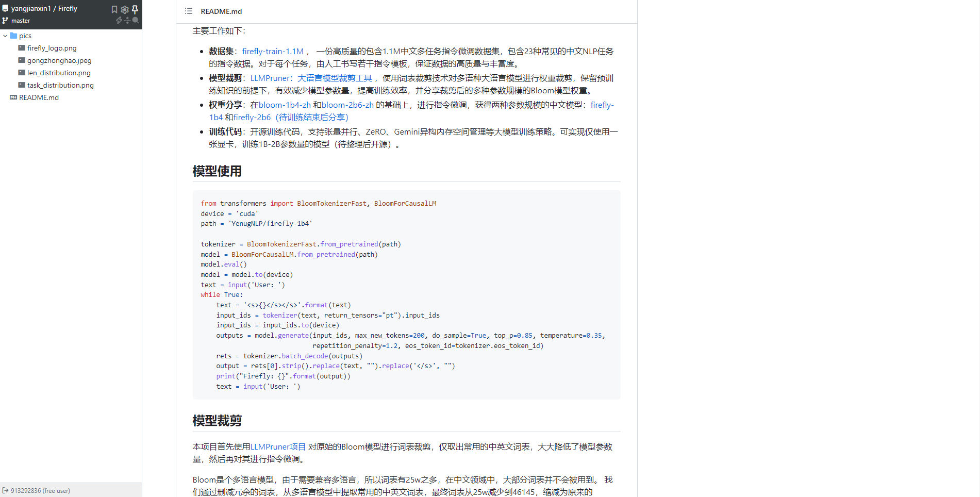Click the 913292836 (free user) status
The height and width of the screenshot is (497, 980).
tap(40, 491)
